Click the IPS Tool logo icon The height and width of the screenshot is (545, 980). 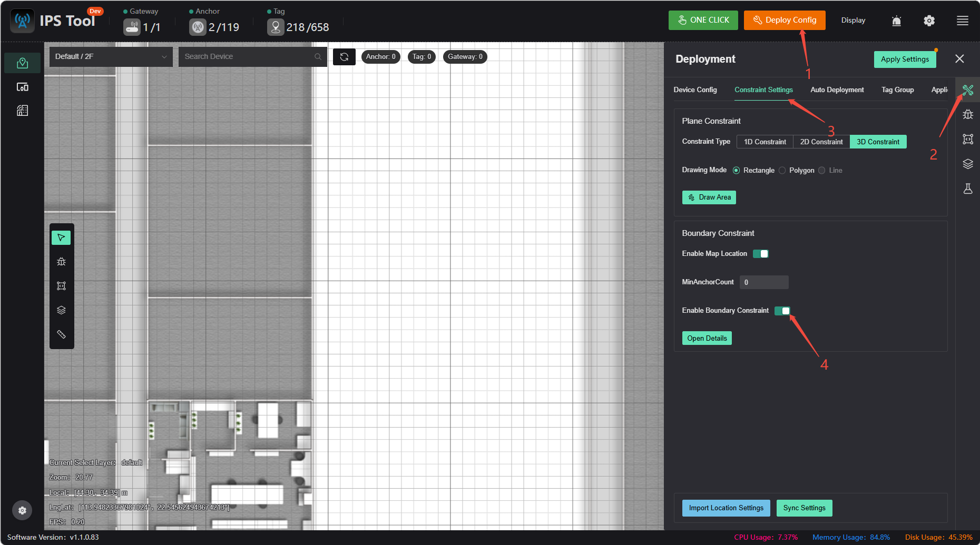click(22, 21)
